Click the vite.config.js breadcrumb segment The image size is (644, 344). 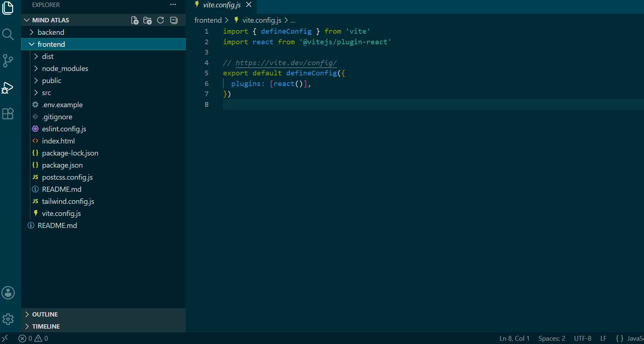pyautogui.click(x=262, y=20)
